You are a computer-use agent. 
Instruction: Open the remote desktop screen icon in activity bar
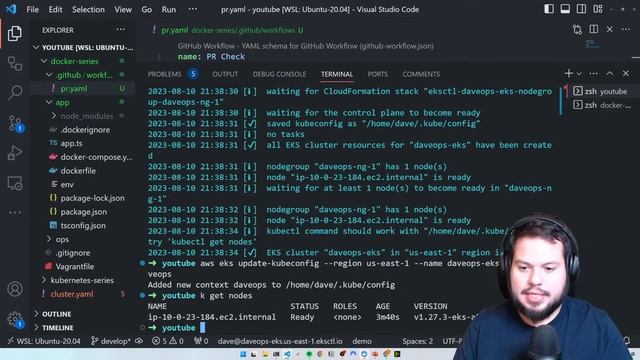coord(15,183)
